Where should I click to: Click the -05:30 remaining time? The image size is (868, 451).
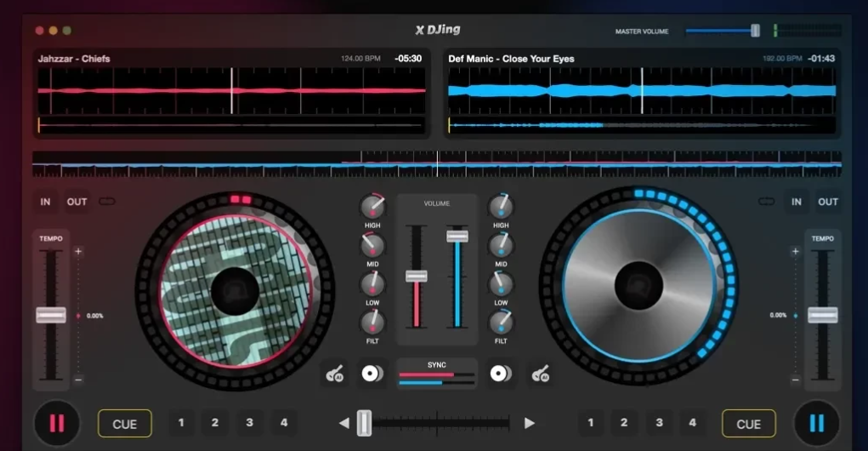tap(408, 58)
